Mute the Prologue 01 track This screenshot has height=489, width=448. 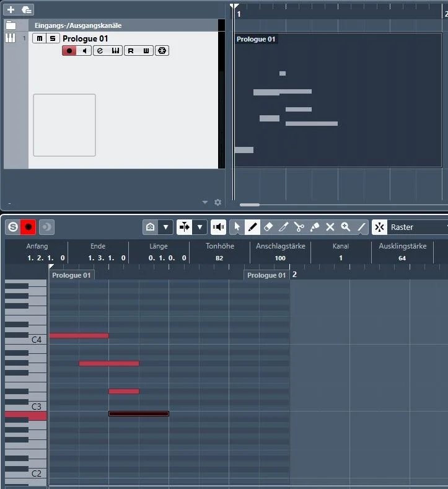pyautogui.click(x=39, y=38)
